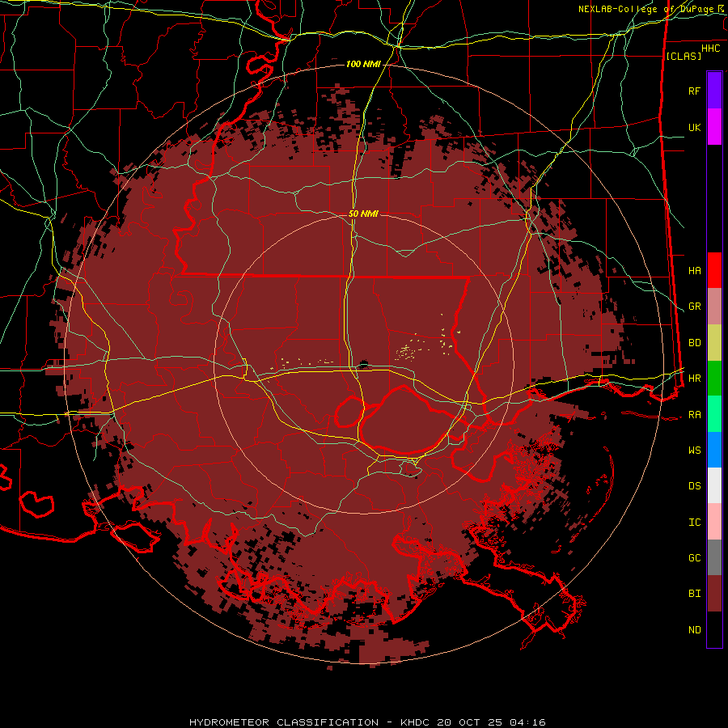Image resolution: width=728 pixels, height=728 pixels.
Task: Click the HA legend label
Action: [x=694, y=270]
